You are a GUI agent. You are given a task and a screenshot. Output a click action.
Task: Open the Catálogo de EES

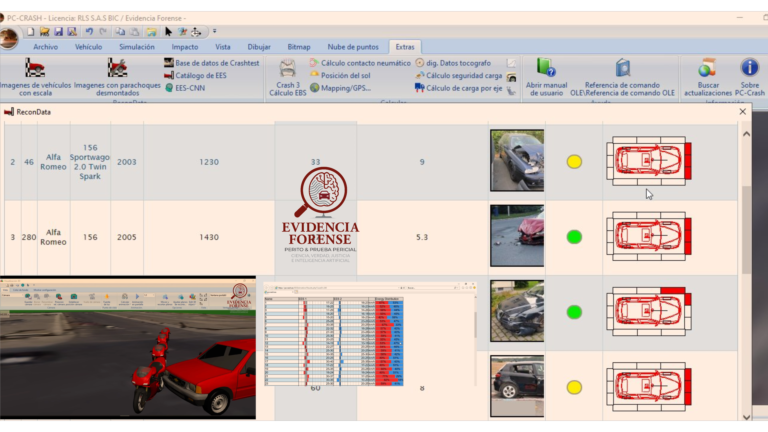200,75
